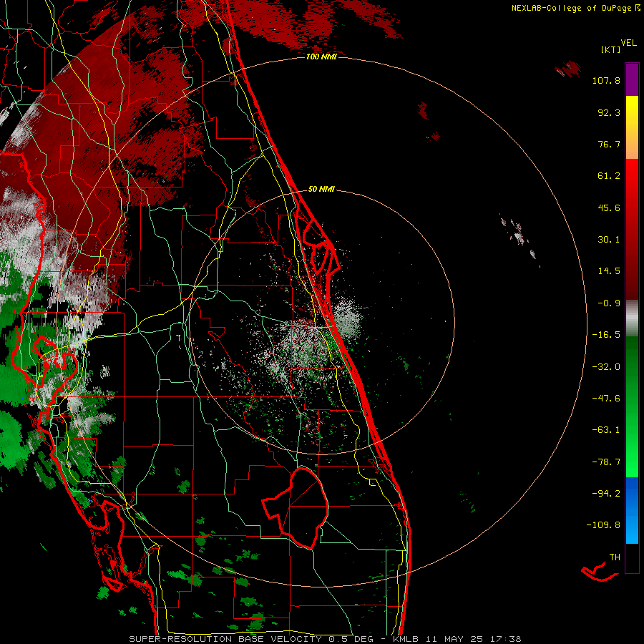Image resolution: width=644 pixels, height=644 pixels.
Task: Select the -47.6 scale value
Action: (x=606, y=399)
